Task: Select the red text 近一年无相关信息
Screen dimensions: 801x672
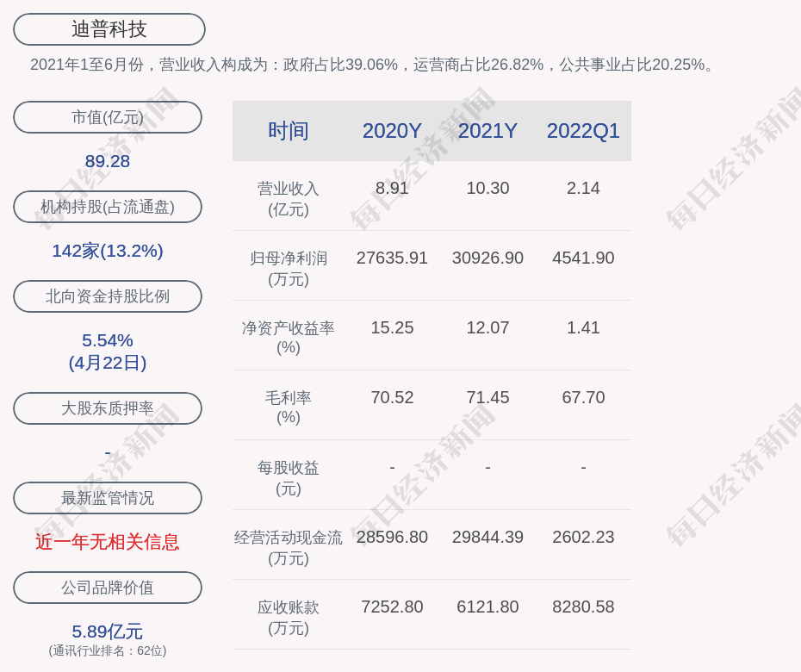Action: pos(108,542)
